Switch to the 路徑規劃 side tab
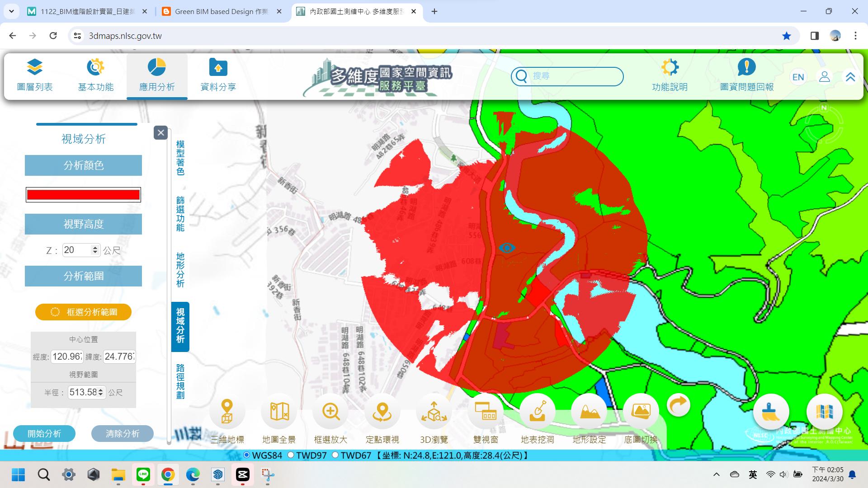The height and width of the screenshot is (488, 868). click(x=180, y=381)
